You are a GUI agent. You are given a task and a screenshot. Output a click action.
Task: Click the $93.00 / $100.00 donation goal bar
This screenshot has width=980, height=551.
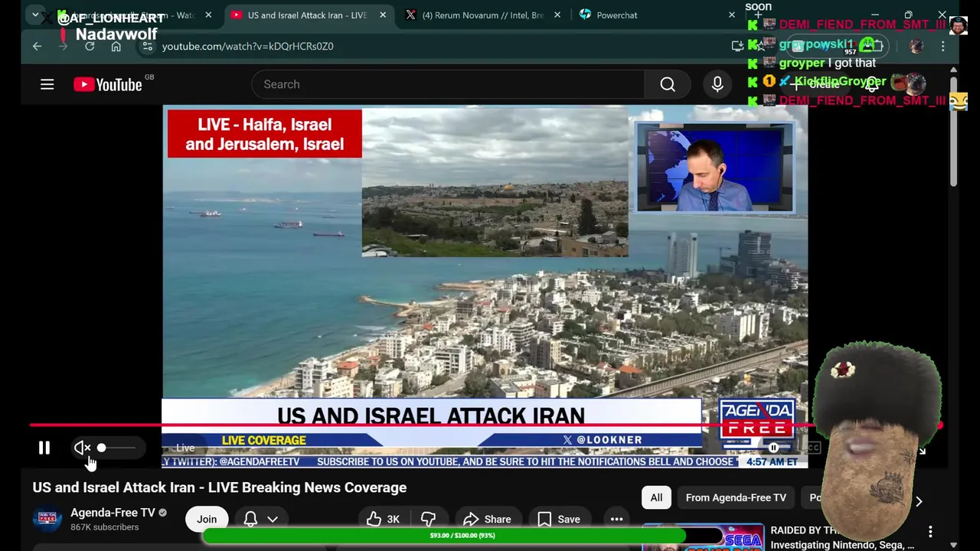(462, 536)
